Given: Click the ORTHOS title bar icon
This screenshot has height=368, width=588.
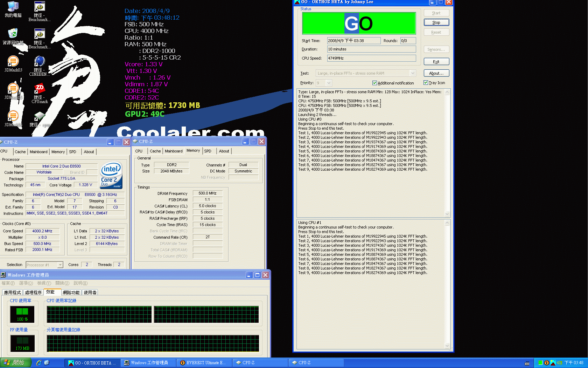Looking at the screenshot, I should tap(297, 2).
